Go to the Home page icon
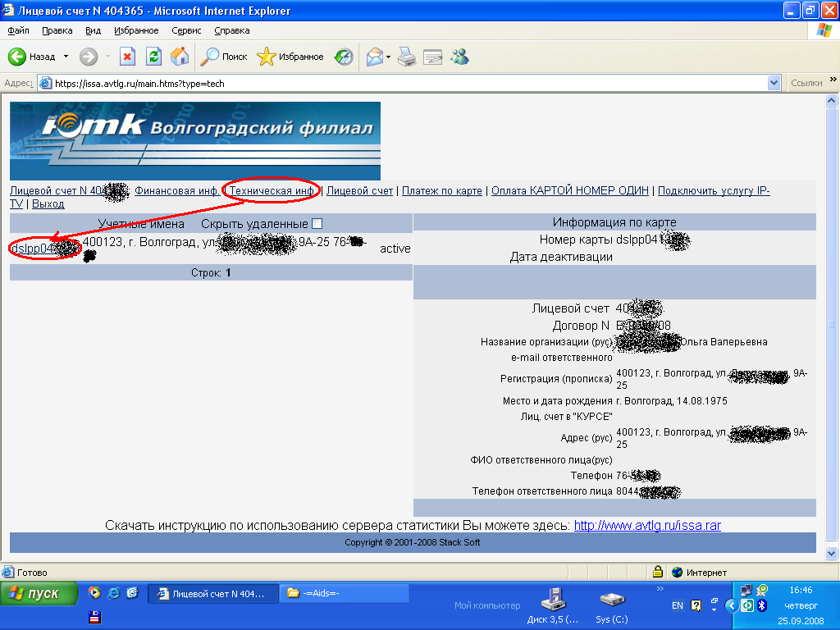840x630 pixels. tap(180, 57)
